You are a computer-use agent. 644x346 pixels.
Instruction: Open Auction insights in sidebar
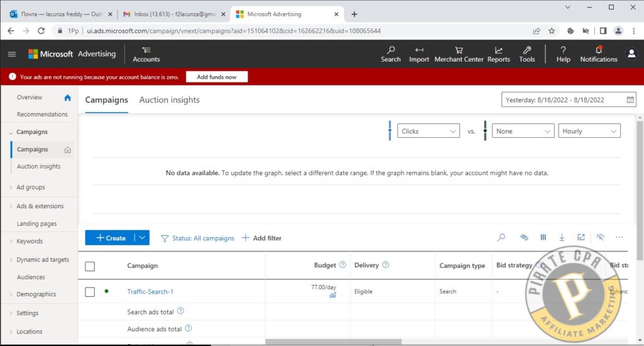tap(38, 167)
